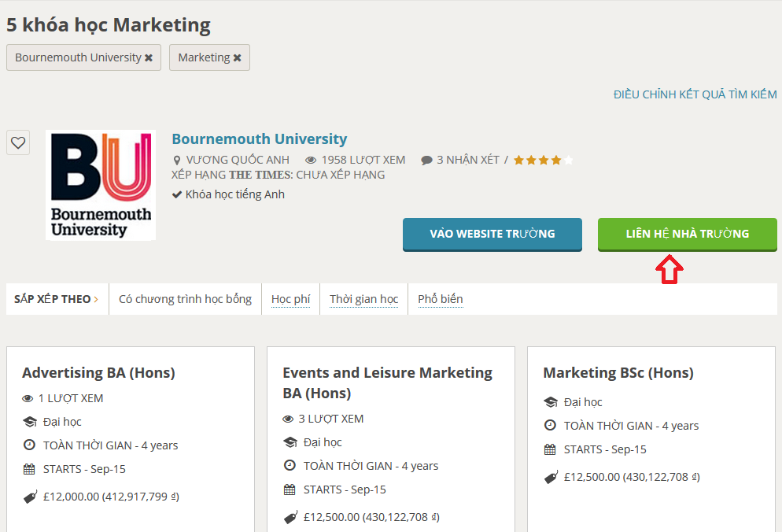The image size is (782, 532).
Task: Click the eye icon beside 1 LƯỢT XEM
Action: pos(28,399)
